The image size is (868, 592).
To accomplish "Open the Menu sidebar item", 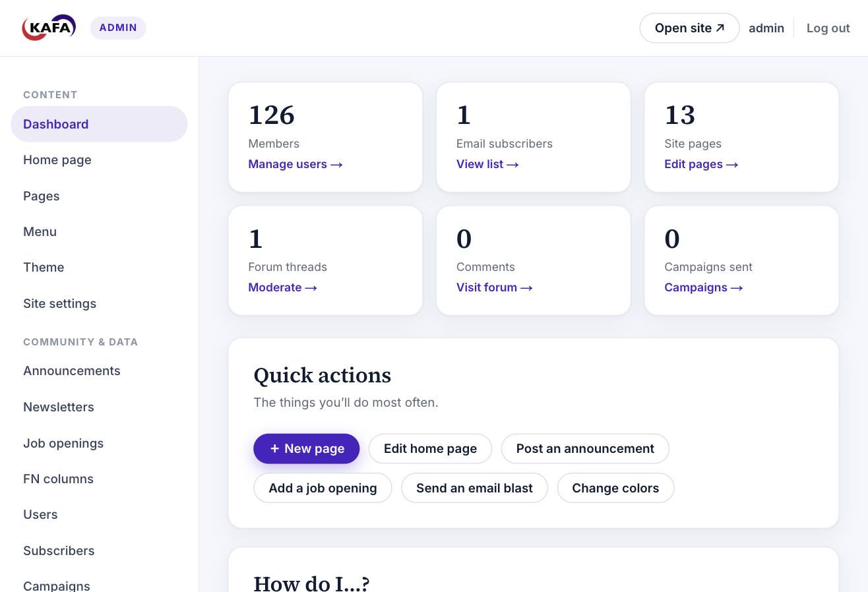I will tap(99, 231).
